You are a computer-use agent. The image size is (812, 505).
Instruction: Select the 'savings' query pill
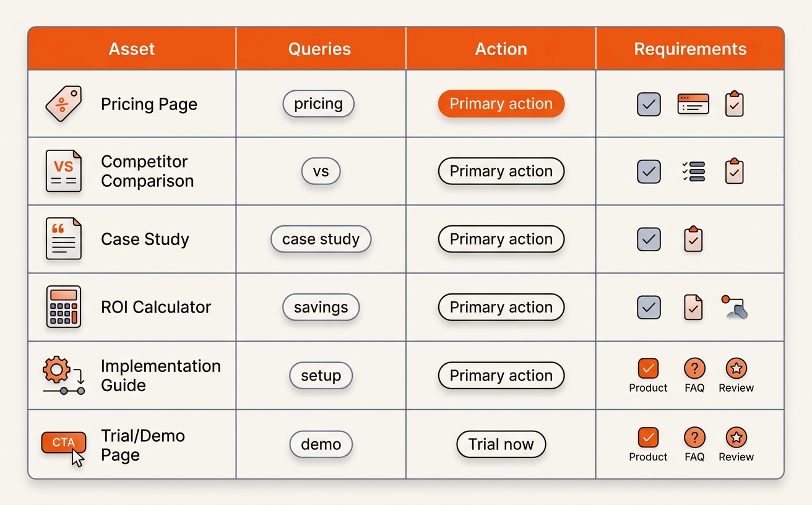pos(321,307)
